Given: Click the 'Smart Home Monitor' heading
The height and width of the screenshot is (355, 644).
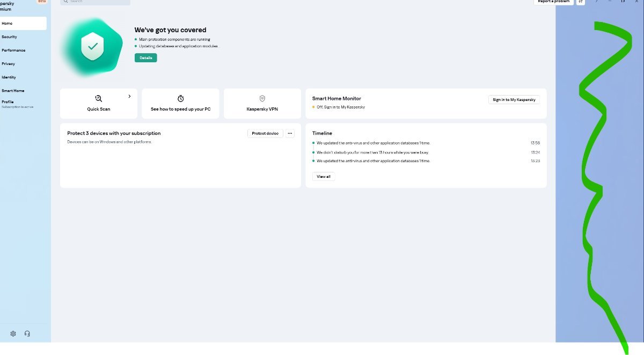Looking at the screenshot, I should [x=336, y=98].
